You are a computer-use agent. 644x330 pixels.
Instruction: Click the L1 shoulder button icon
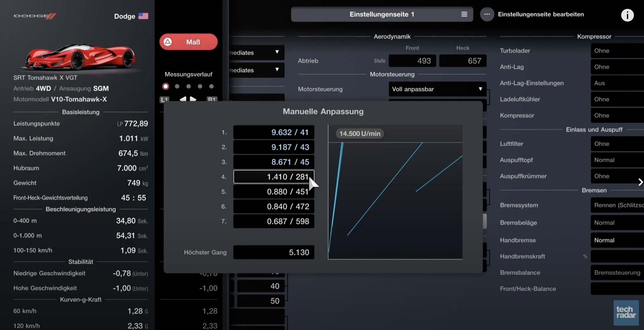[164, 99]
